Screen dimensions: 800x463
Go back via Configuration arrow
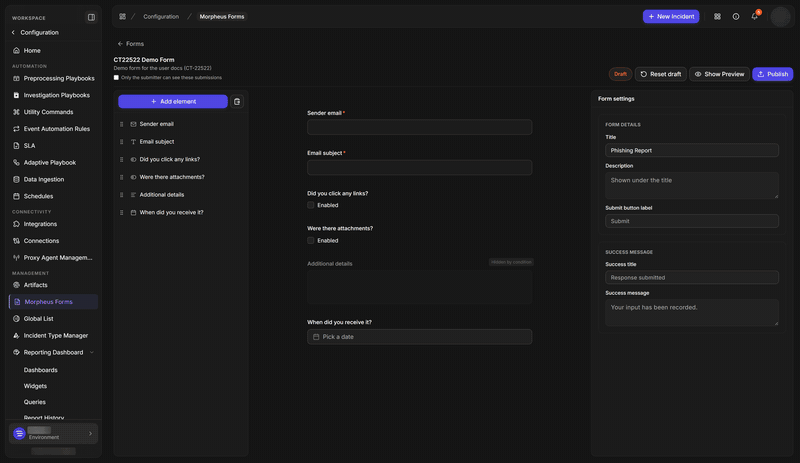[x=13, y=33]
